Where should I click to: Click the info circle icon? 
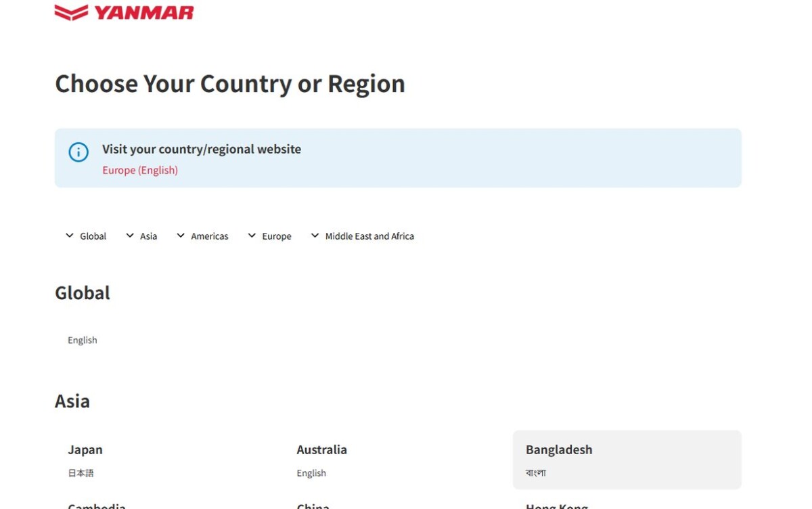click(x=78, y=152)
